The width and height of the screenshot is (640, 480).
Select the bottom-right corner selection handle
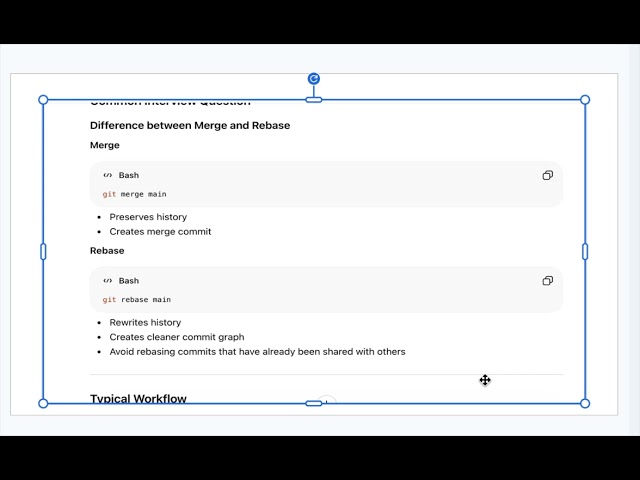(585, 404)
